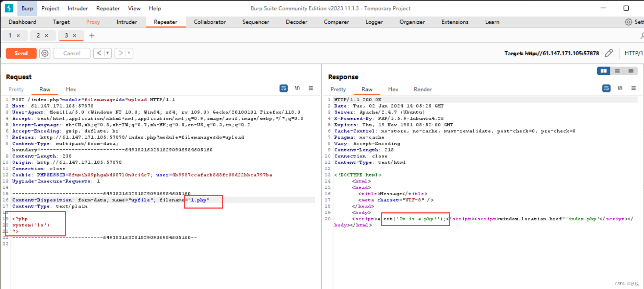Switch to the Intruder tool tab
Screen dimensions: 644x289
pyautogui.click(x=127, y=22)
